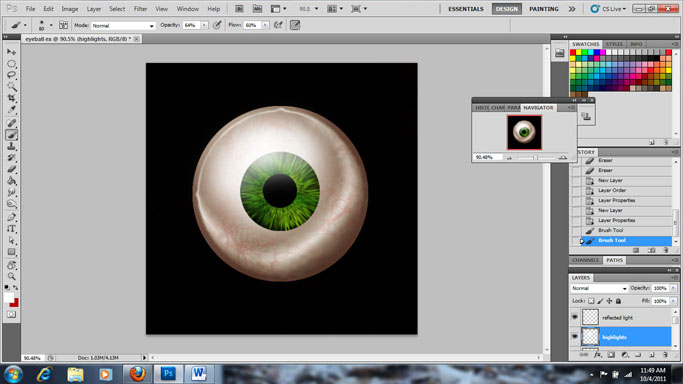This screenshot has height=384, width=683.
Task: Launch Mini Bridge from the top bar
Action: click(257, 9)
